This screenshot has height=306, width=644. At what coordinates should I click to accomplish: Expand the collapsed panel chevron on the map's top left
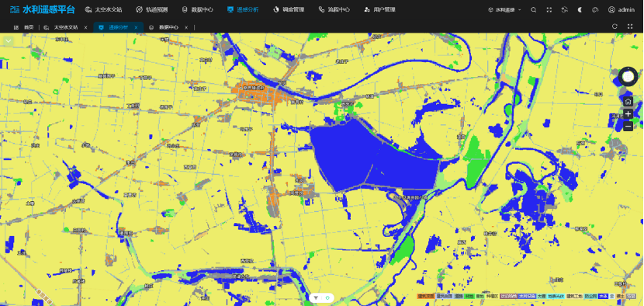pyautogui.click(x=9, y=41)
